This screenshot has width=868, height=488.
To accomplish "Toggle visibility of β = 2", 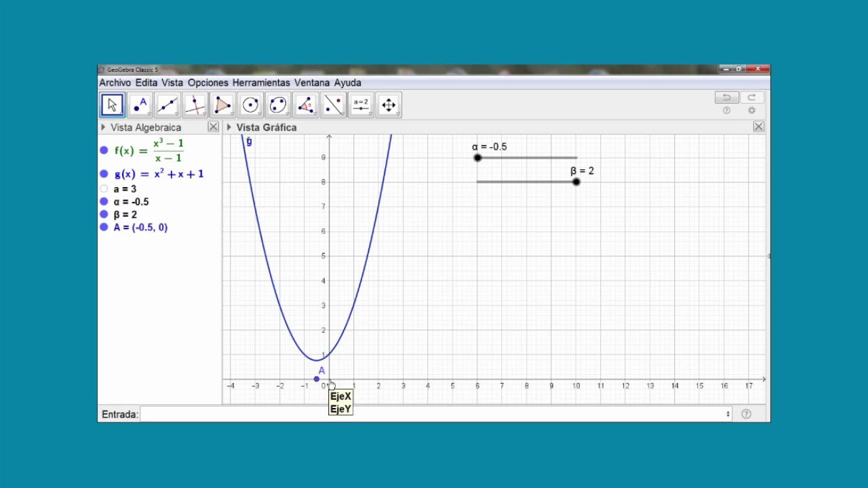I will tap(104, 214).
